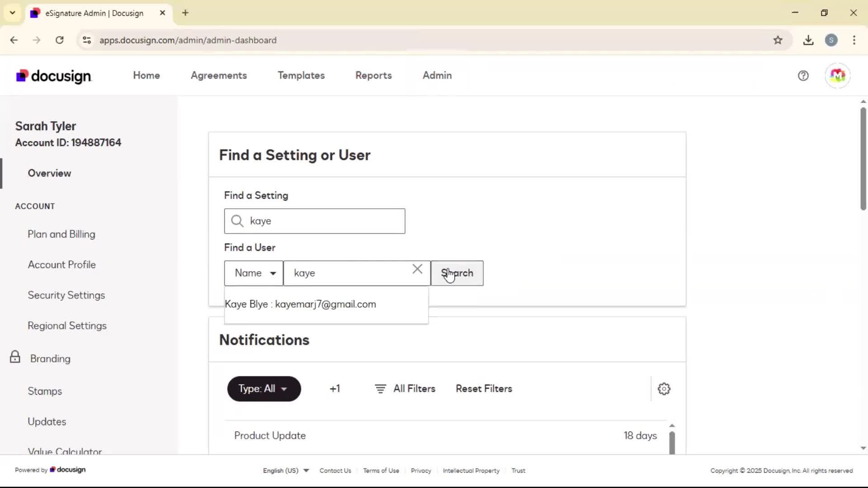Image resolution: width=868 pixels, height=488 pixels.
Task: Open the user profile avatar menu
Action: pos(837,75)
